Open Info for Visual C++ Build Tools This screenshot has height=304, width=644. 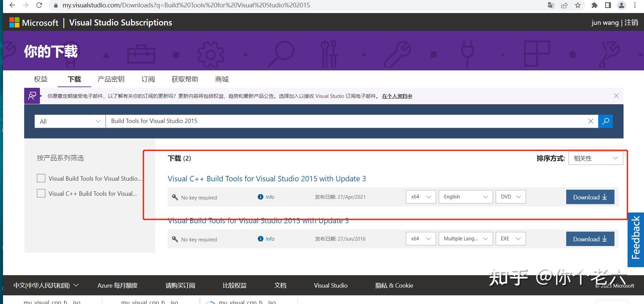(x=266, y=197)
